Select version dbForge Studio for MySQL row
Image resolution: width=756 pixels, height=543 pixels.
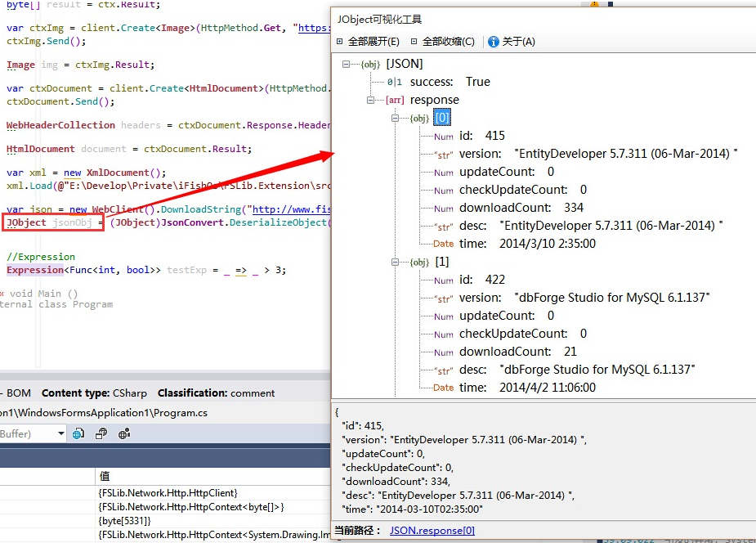pyautogui.click(x=584, y=298)
